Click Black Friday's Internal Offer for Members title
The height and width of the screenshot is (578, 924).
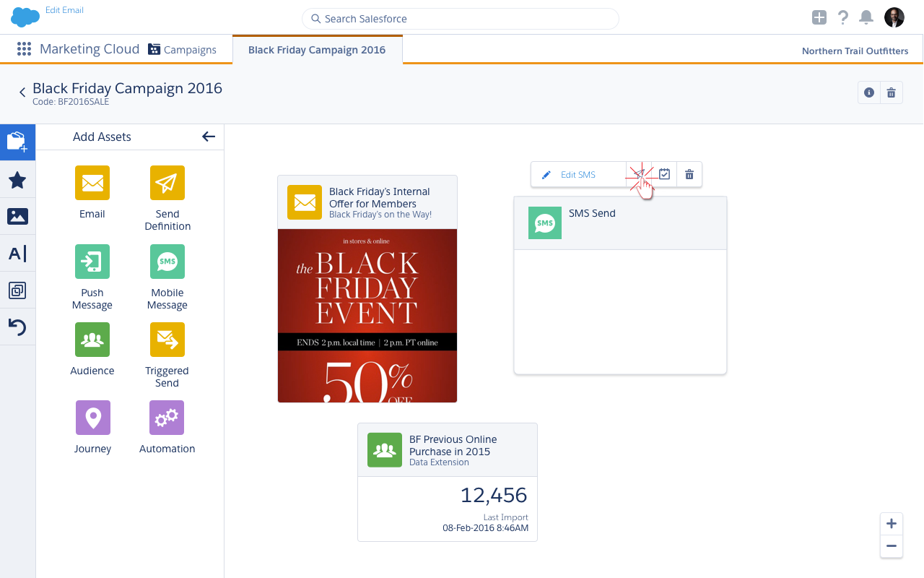(380, 198)
